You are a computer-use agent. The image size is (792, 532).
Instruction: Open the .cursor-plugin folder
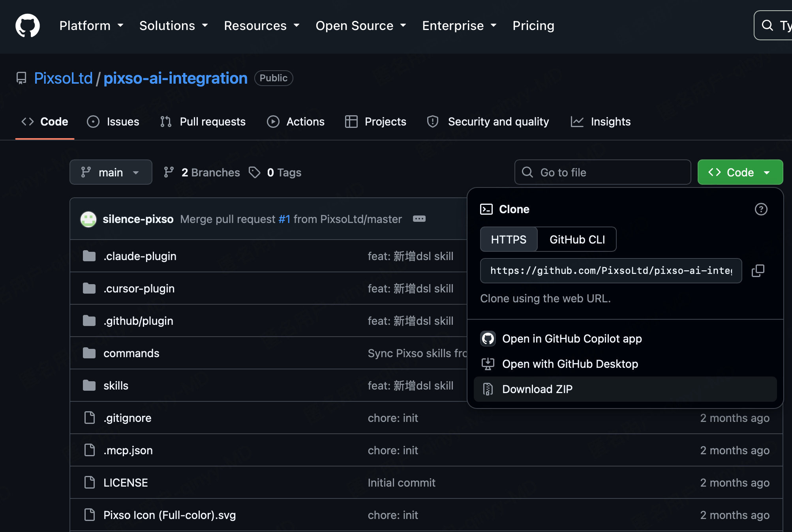[139, 288]
